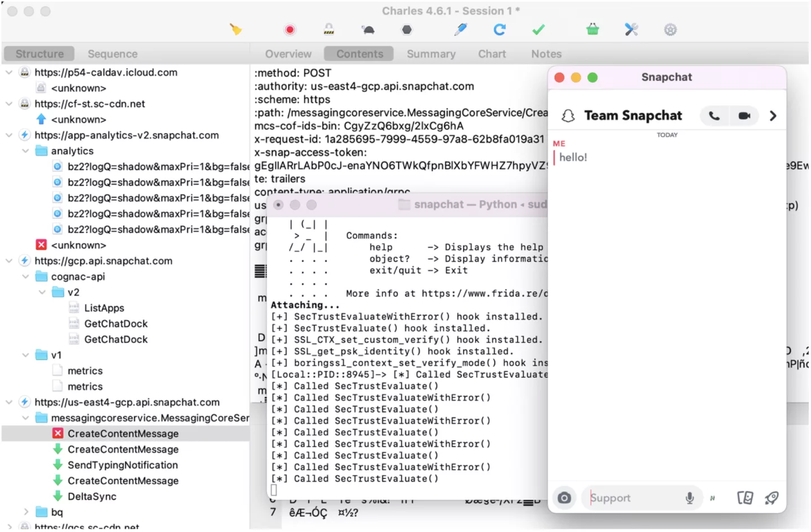Image resolution: width=811 pixels, height=532 pixels.
Task: Click the repeat request refresh icon
Action: coord(500,29)
